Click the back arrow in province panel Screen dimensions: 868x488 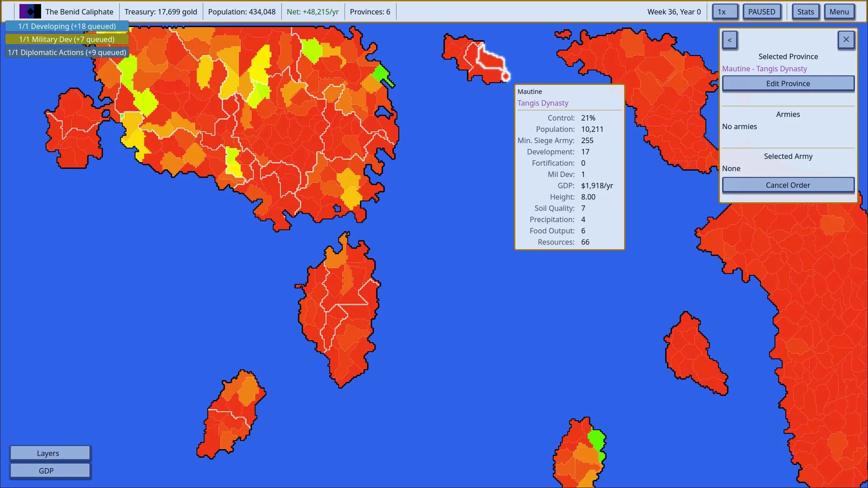point(730,40)
